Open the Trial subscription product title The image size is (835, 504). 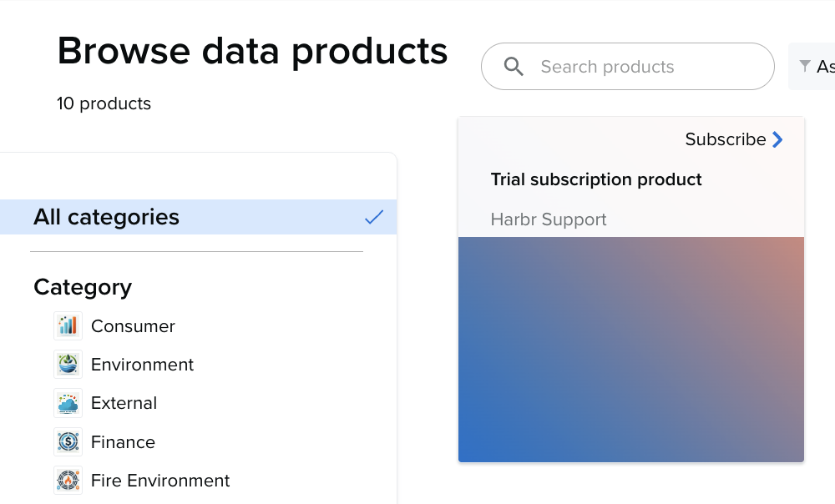coord(596,179)
